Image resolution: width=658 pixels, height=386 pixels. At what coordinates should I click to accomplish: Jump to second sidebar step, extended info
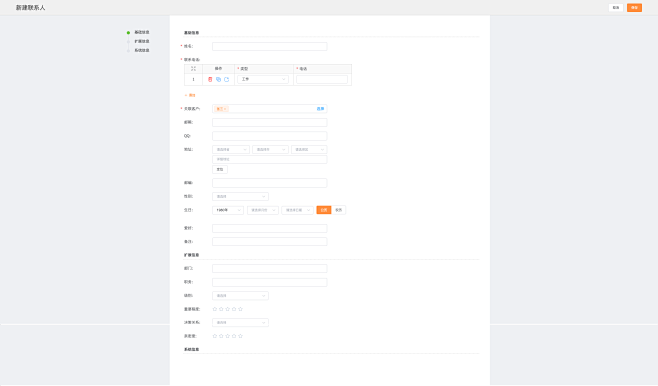click(142, 41)
